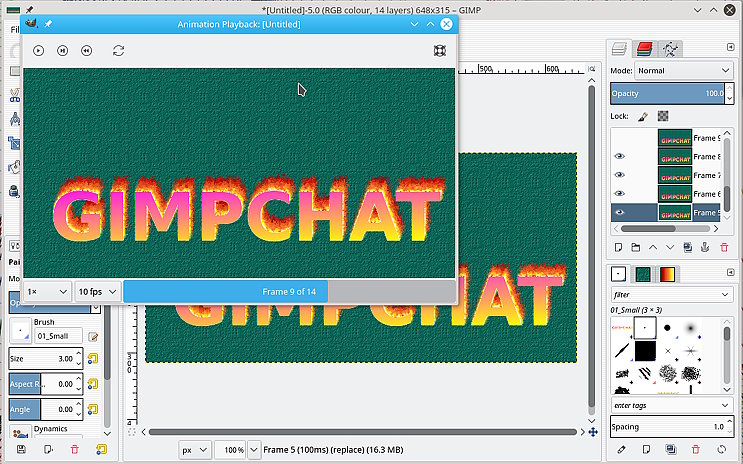Adjust the layer Opacity slider

[x=668, y=93]
